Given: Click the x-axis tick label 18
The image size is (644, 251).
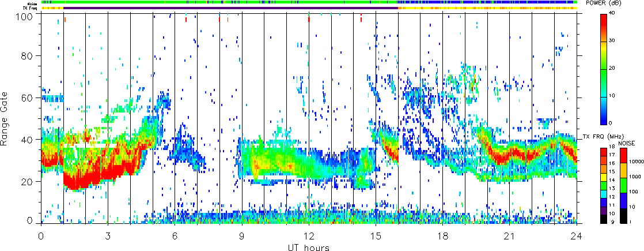Looking at the screenshot, I should click(443, 236).
